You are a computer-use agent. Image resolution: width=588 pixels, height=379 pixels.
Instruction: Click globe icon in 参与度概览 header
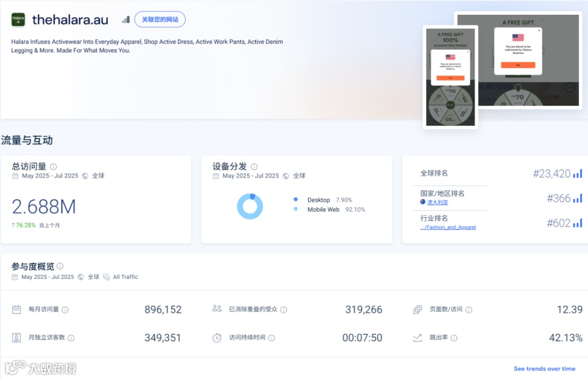[x=81, y=277]
